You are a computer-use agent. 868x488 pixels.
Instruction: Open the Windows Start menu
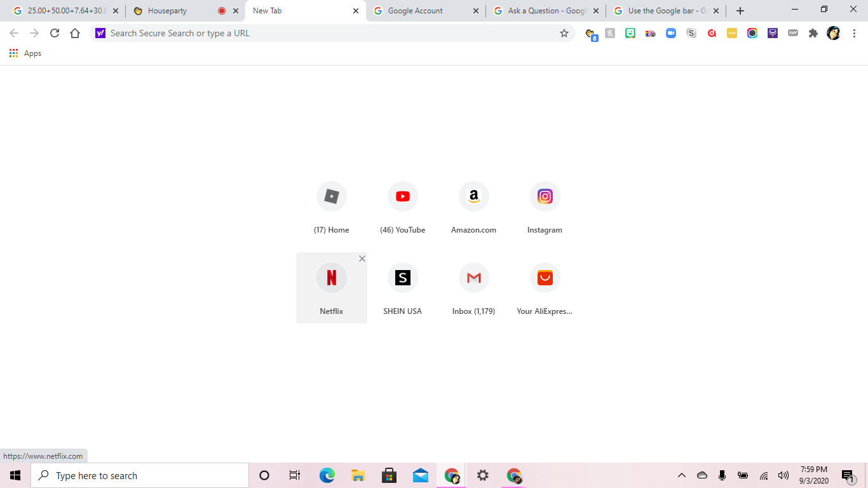click(x=15, y=475)
